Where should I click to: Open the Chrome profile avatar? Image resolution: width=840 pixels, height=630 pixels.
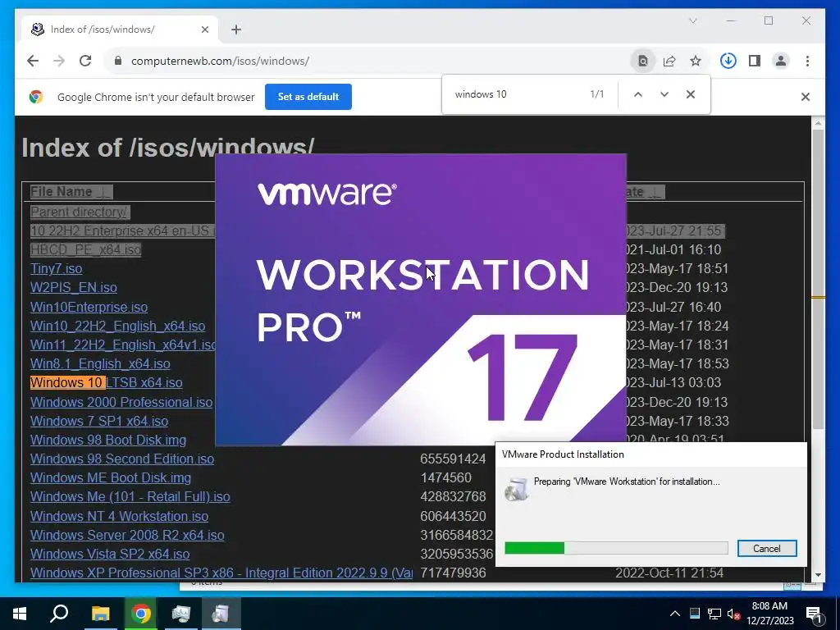click(x=781, y=61)
